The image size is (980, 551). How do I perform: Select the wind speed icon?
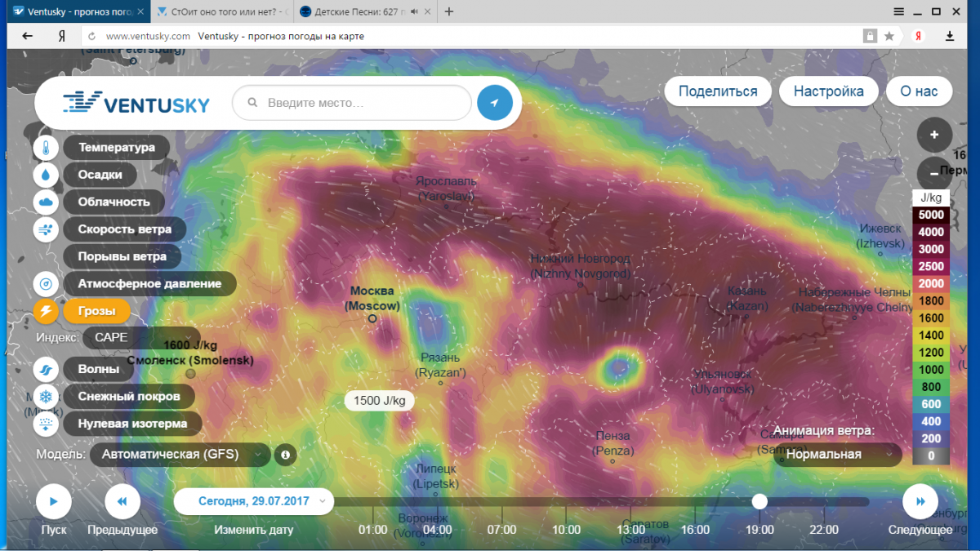point(47,229)
